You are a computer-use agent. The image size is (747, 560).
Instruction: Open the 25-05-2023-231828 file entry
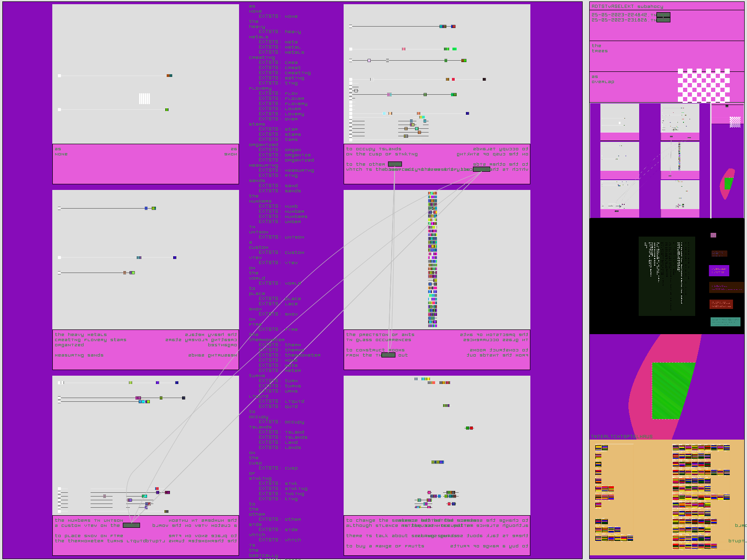pos(619,20)
